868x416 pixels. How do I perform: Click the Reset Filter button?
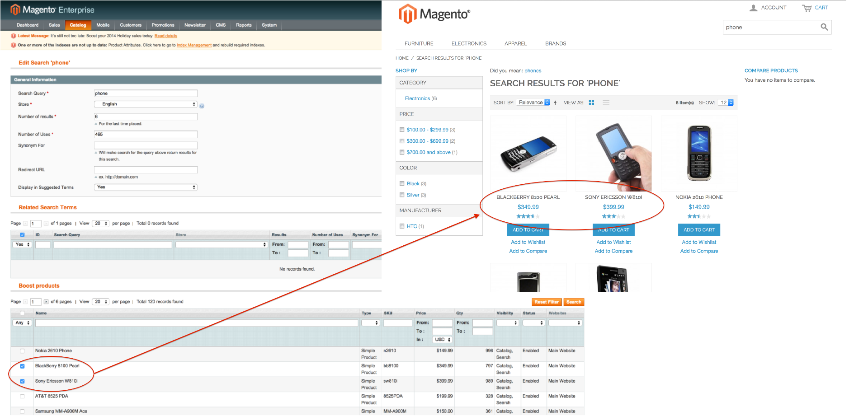546,302
